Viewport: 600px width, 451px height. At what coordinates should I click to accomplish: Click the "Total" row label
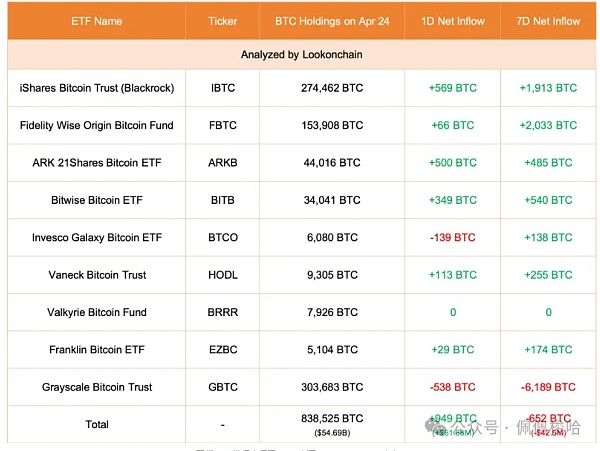coord(97,424)
